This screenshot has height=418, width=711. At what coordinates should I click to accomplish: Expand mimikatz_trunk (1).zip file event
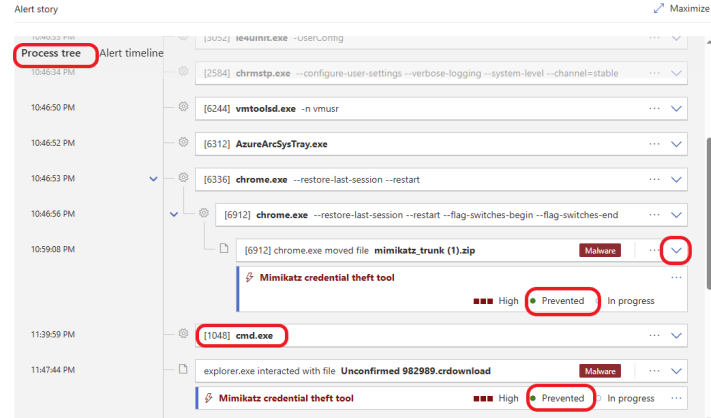point(676,250)
